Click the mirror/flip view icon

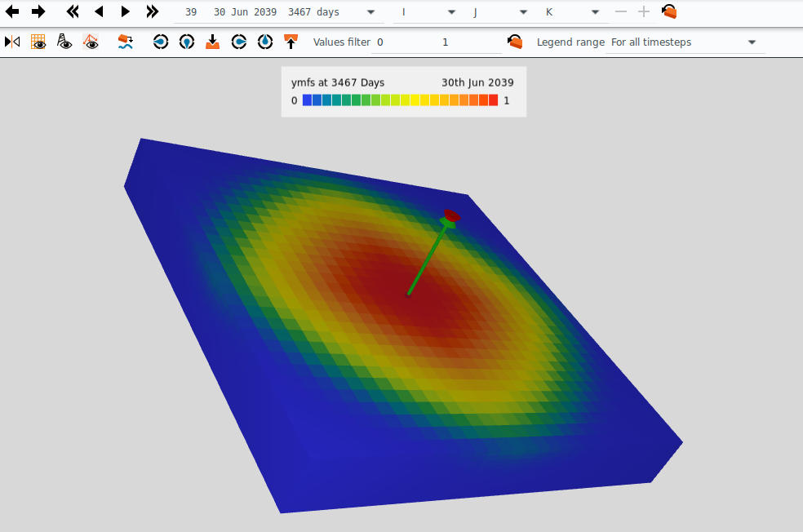[x=12, y=42]
